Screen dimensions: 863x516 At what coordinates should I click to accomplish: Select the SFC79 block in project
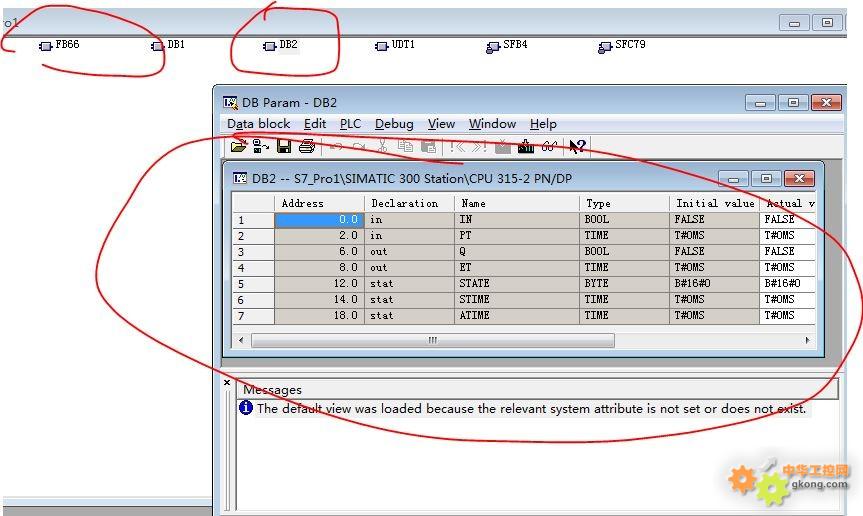[622, 46]
